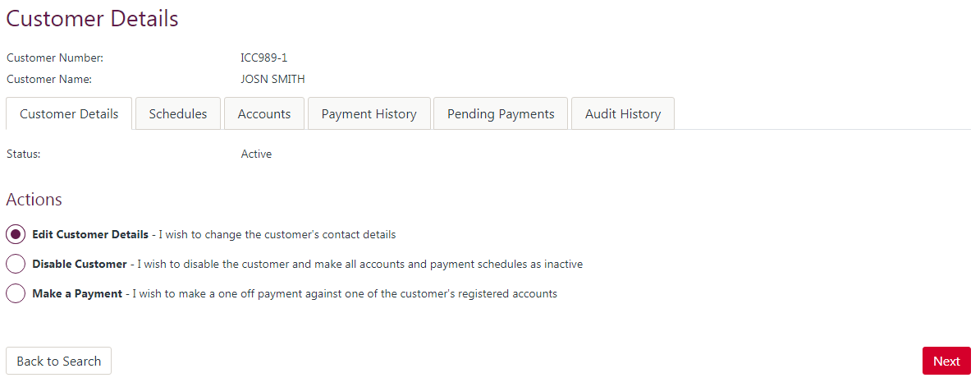The width and height of the screenshot is (980, 387).
Task: Click the 'Status:' field label
Action: 24,154
